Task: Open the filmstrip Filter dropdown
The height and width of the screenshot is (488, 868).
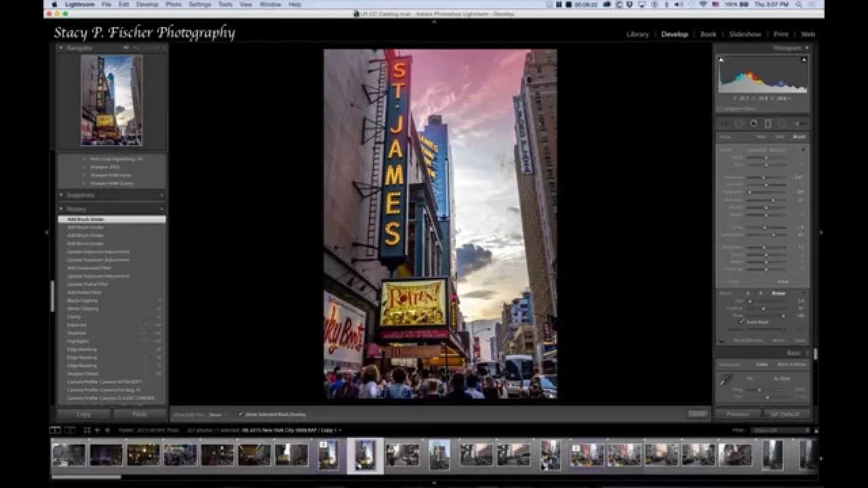Action: (x=781, y=430)
